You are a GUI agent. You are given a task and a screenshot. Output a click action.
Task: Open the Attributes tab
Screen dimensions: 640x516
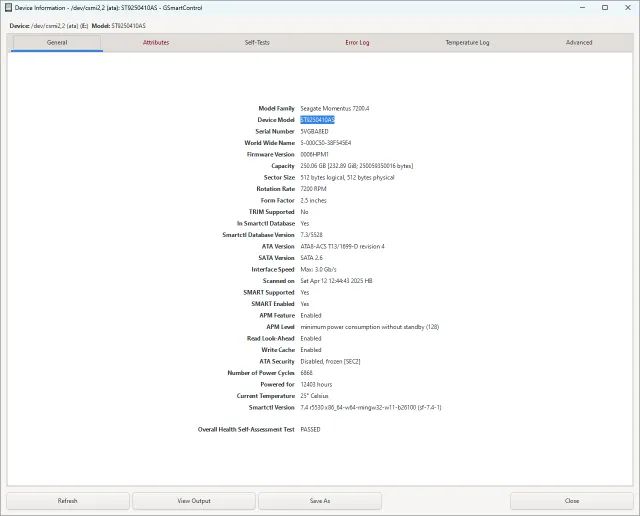pyautogui.click(x=156, y=43)
